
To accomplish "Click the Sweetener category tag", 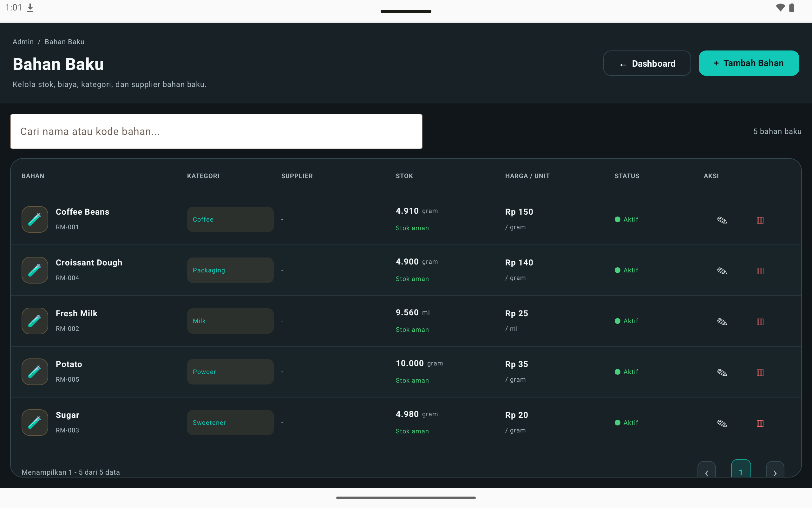I will pyautogui.click(x=230, y=422).
